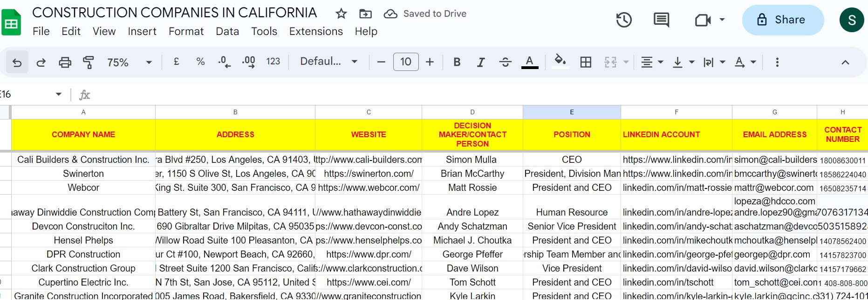The height and width of the screenshot is (300, 868).
Task: Select the paint format roller
Action: 88,62
